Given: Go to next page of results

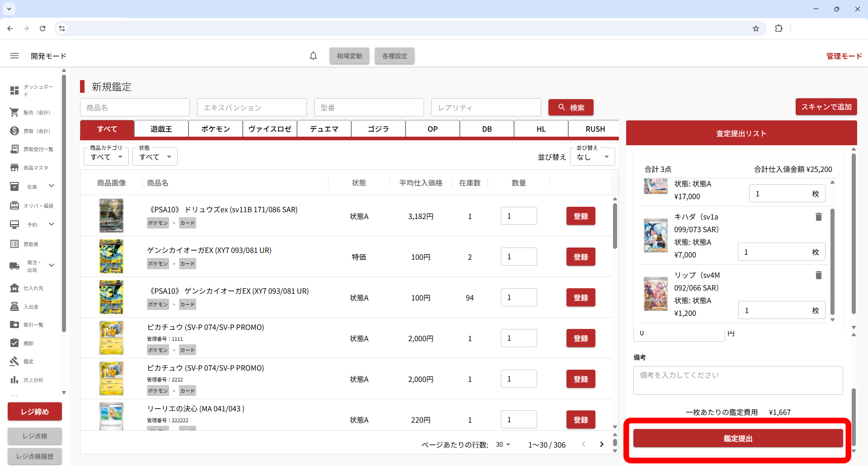Looking at the screenshot, I should pos(601,444).
